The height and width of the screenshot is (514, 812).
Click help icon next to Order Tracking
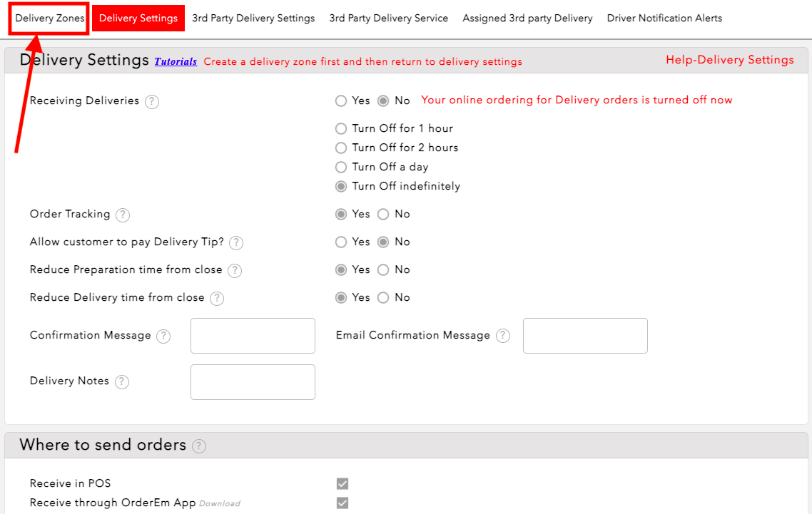(123, 215)
